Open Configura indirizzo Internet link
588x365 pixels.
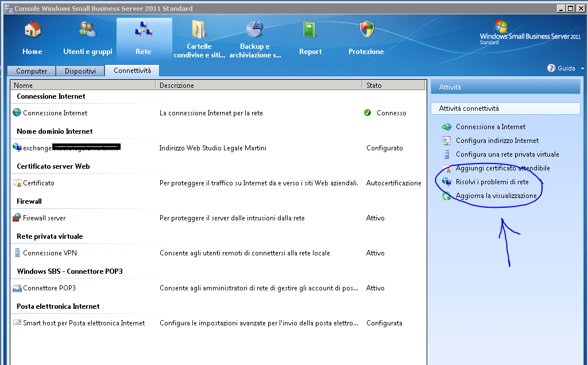pos(497,141)
